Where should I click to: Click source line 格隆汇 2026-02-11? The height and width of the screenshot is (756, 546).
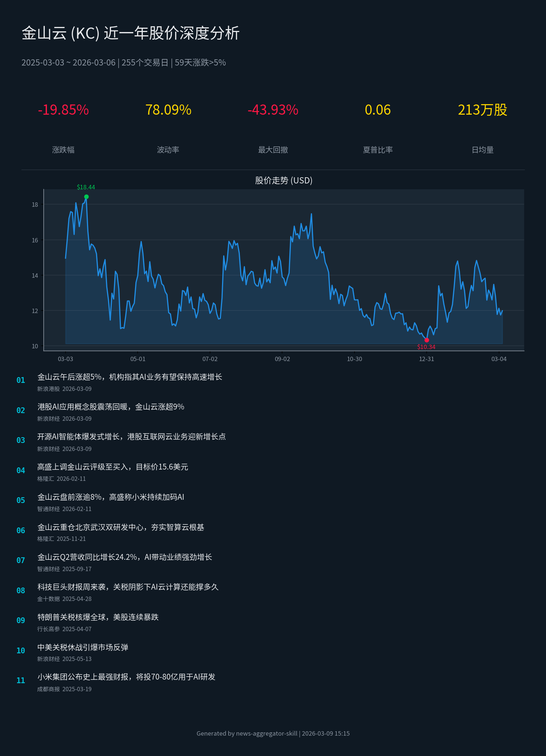(x=62, y=479)
